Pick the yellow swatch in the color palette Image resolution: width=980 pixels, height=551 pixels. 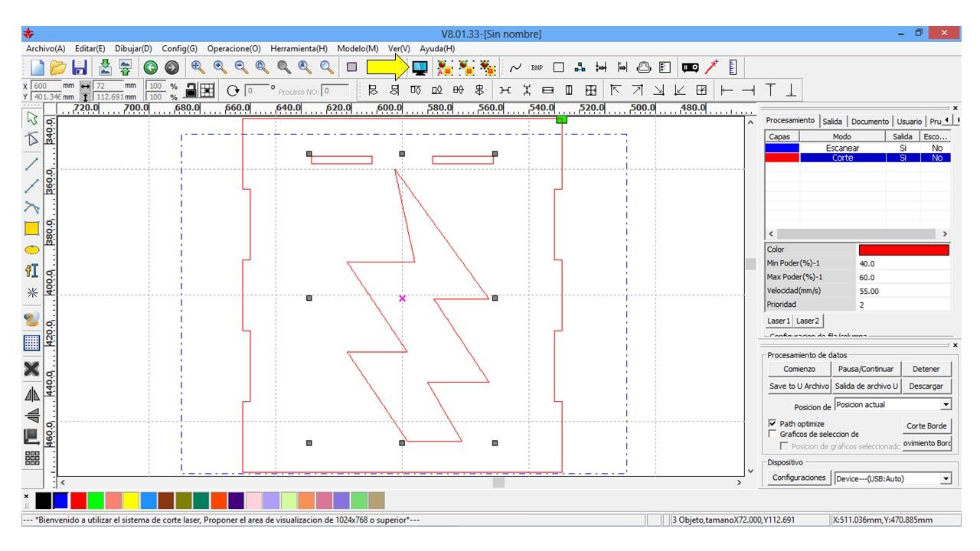click(131, 500)
